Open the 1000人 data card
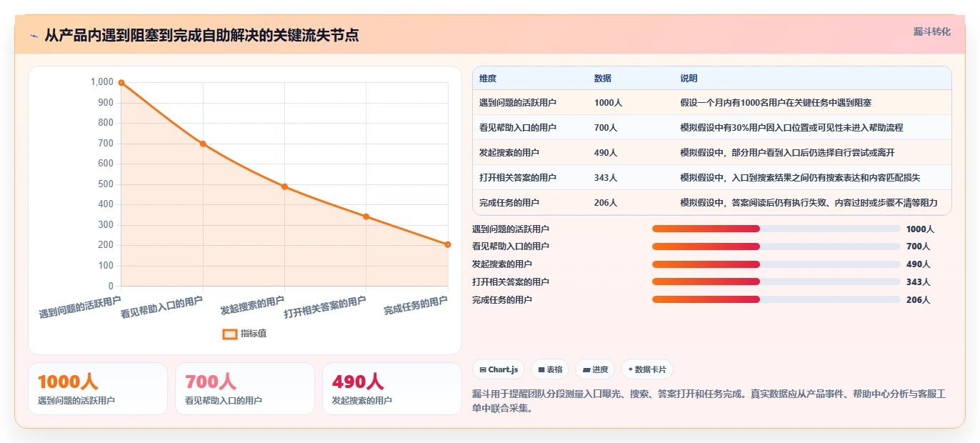The height and width of the screenshot is (443, 980). tap(98, 389)
